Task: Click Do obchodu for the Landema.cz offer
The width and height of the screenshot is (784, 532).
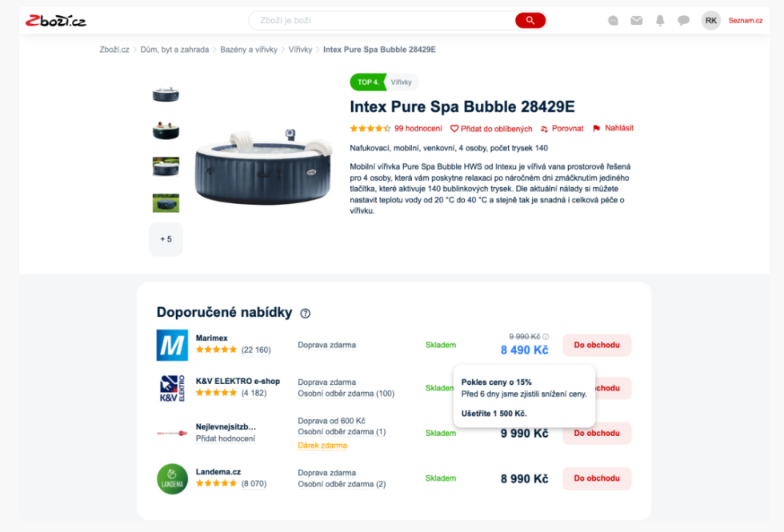Action: [x=597, y=478]
